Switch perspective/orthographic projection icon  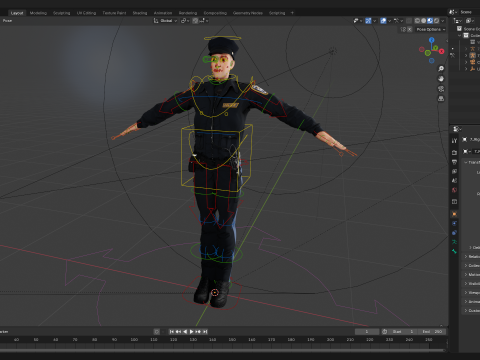pyautogui.click(x=441, y=99)
